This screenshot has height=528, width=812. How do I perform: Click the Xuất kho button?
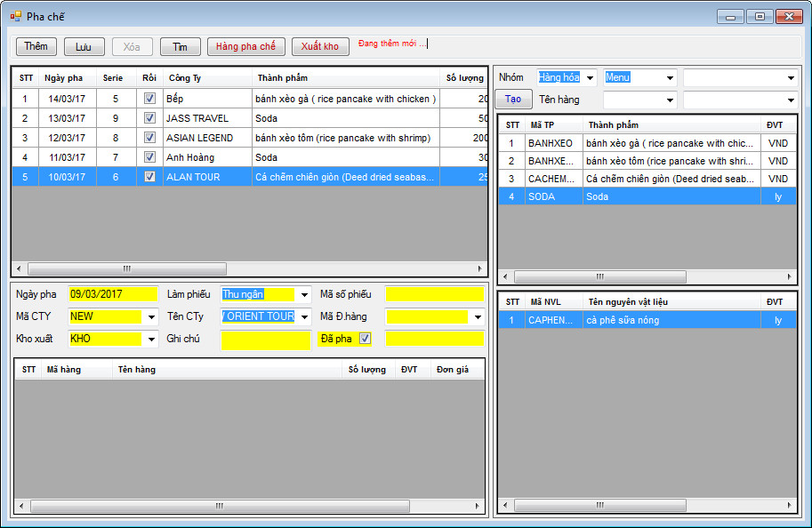pyautogui.click(x=320, y=46)
